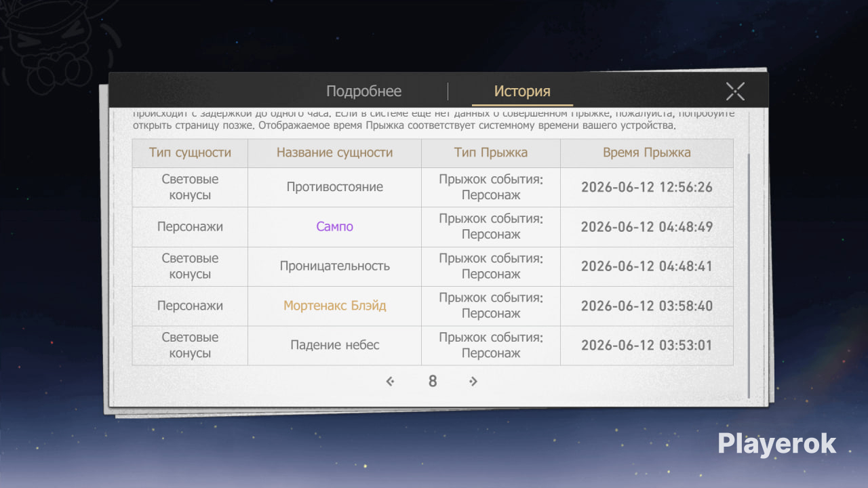Click Прыжок события cell in Мортенакс Блэйд row
Screen dimensions: 868x488
(491, 306)
